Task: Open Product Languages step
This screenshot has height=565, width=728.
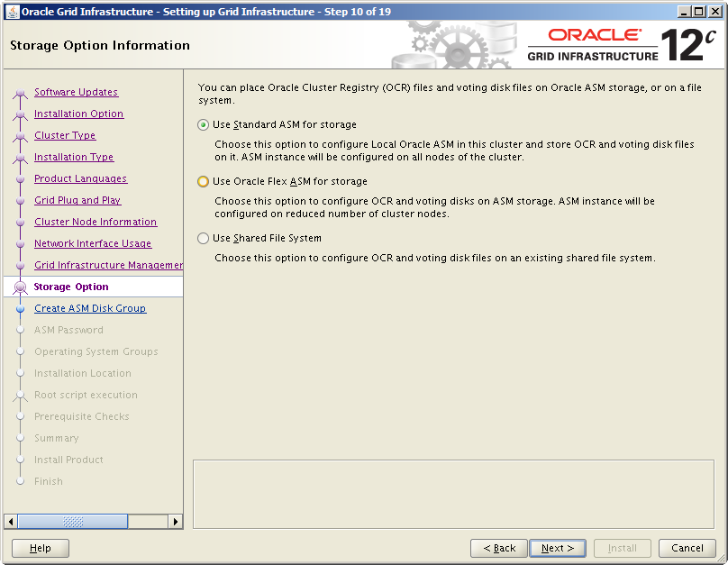Action: (80, 178)
